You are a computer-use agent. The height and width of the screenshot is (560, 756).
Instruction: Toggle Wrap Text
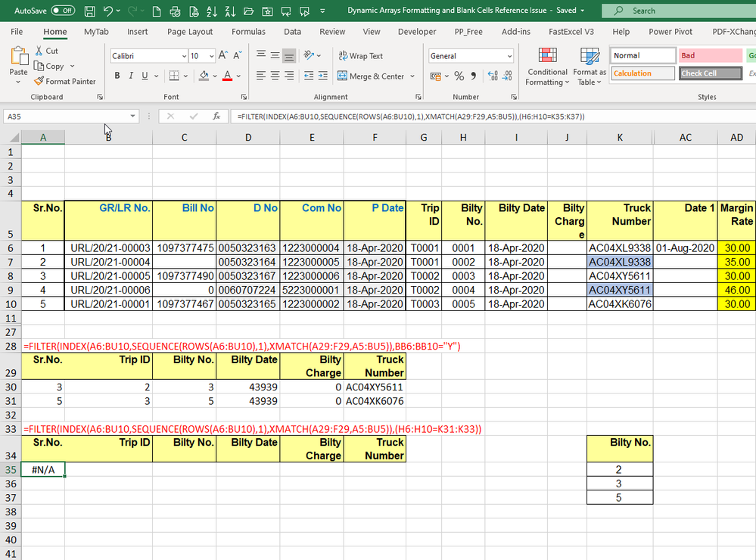click(x=361, y=56)
